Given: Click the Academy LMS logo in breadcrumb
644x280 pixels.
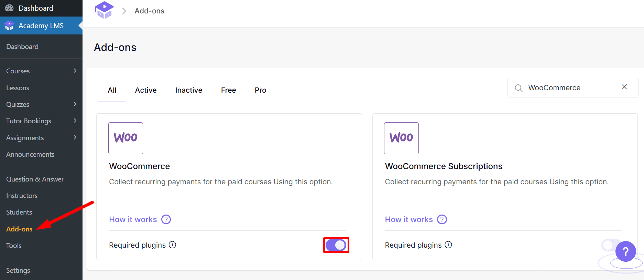Looking at the screenshot, I should point(104,10).
